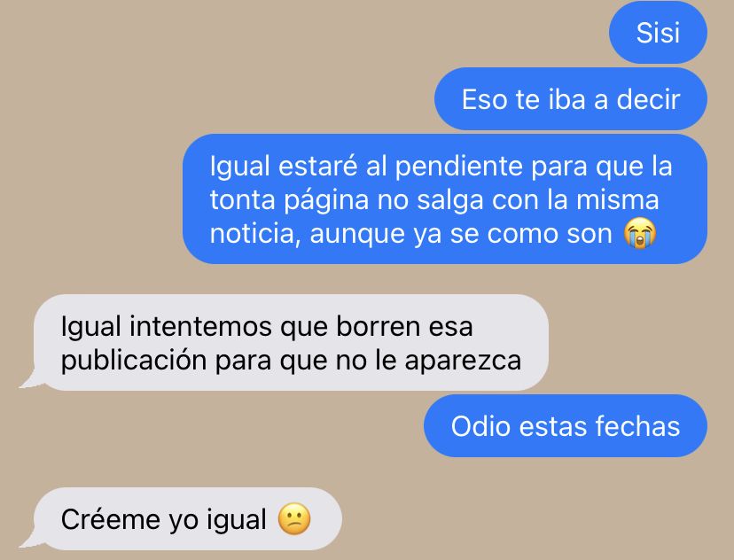Select the 'Sisi' message bubble
Viewport: 734px width, 560px height.
[658, 32]
